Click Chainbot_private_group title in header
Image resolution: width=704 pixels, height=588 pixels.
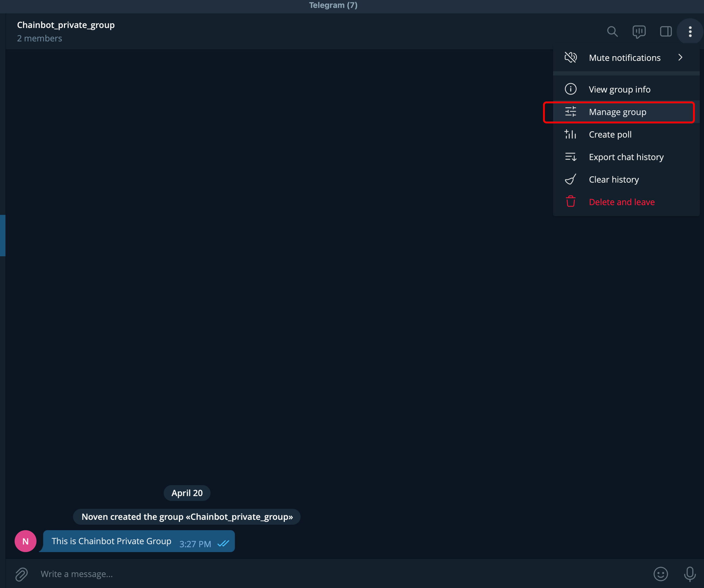click(x=66, y=25)
